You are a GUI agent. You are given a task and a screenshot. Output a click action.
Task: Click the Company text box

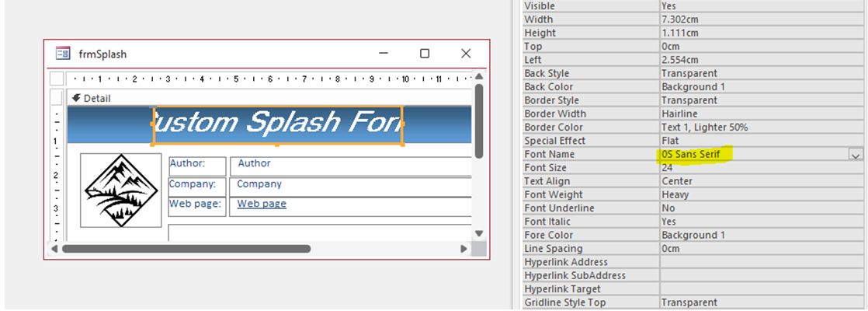coord(351,187)
